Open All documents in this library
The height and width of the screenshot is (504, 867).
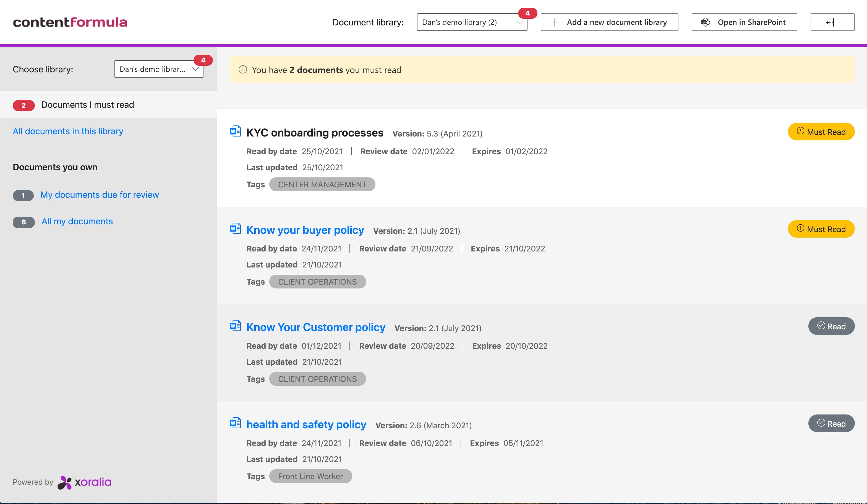point(68,131)
